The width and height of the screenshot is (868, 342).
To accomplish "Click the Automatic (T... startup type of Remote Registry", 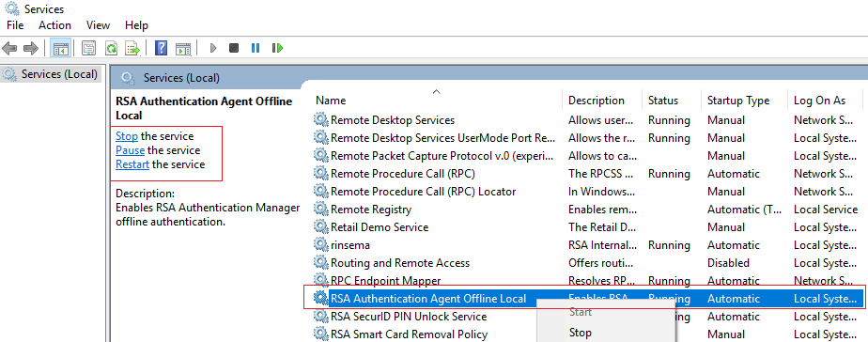I will [x=744, y=210].
